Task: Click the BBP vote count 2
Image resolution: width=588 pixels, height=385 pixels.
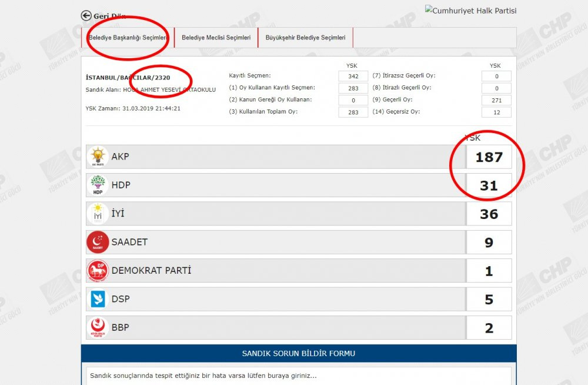Action: (x=489, y=328)
